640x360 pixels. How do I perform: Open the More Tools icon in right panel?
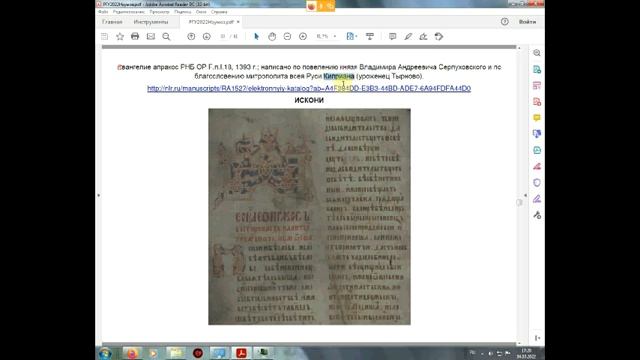click(x=537, y=215)
